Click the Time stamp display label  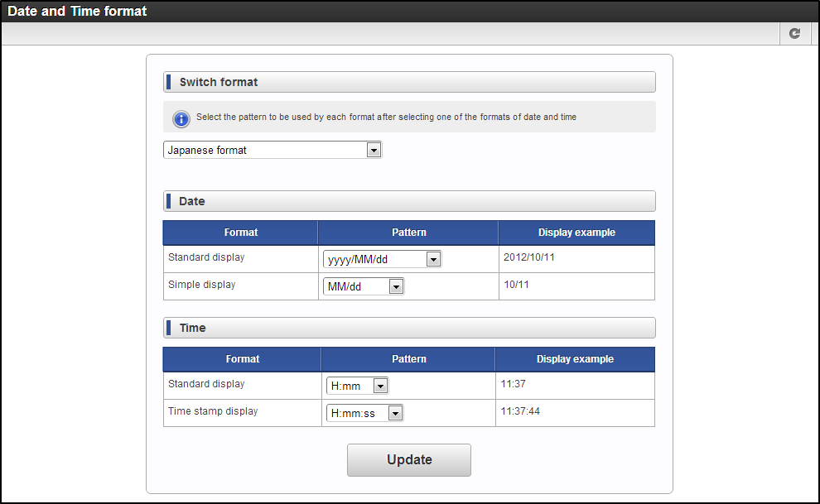pyautogui.click(x=213, y=411)
